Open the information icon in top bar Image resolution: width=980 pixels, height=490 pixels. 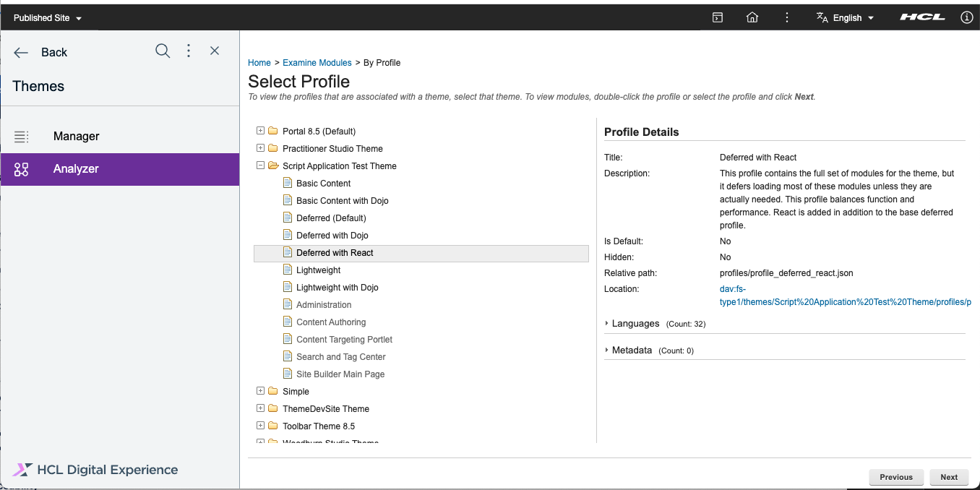tap(966, 17)
